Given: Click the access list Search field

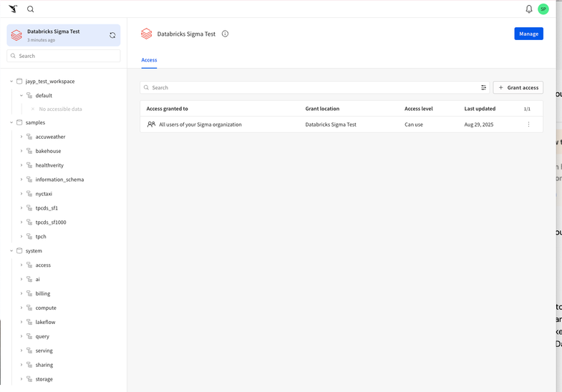Looking at the screenshot, I should 311,88.
